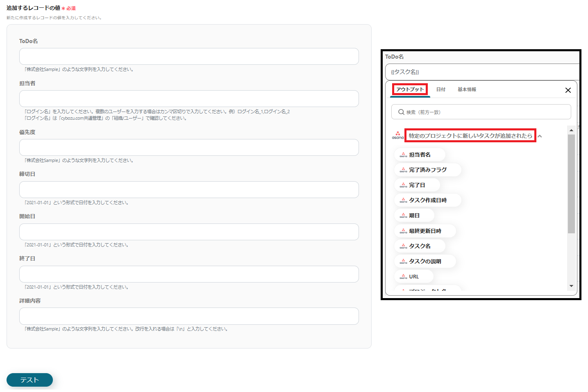Choose the タスクの説明 output chip
This screenshot has height=392, width=588.
coord(425,261)
